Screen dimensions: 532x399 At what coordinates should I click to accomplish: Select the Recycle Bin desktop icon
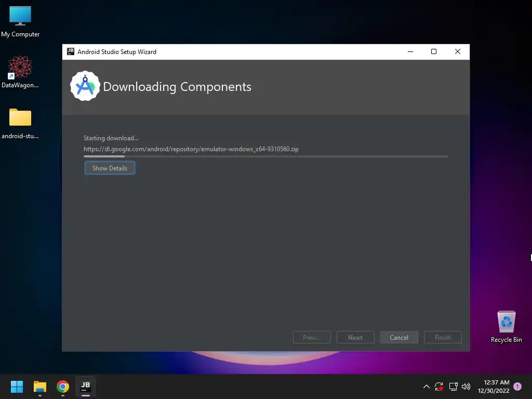click(506, 327)
